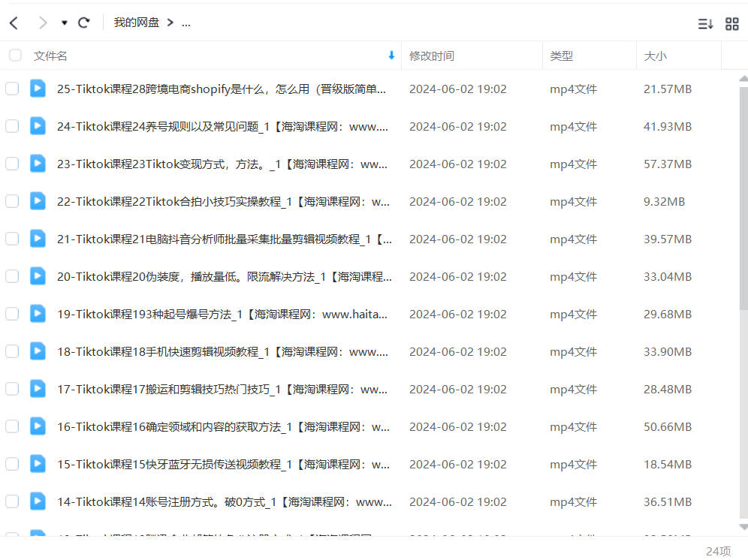
Task: Click video icon of 24-Tiktok课程24 file
Action: tap(38, 126)
